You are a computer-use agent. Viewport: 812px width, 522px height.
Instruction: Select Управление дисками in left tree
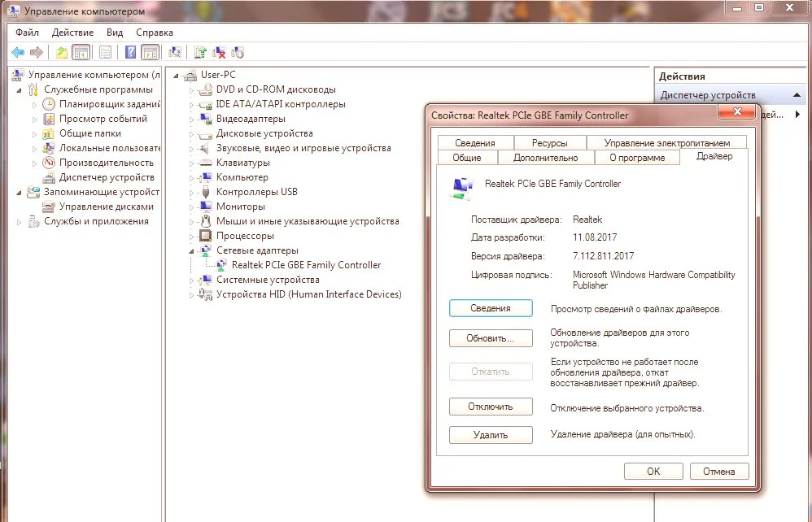(x=106, y=207)
